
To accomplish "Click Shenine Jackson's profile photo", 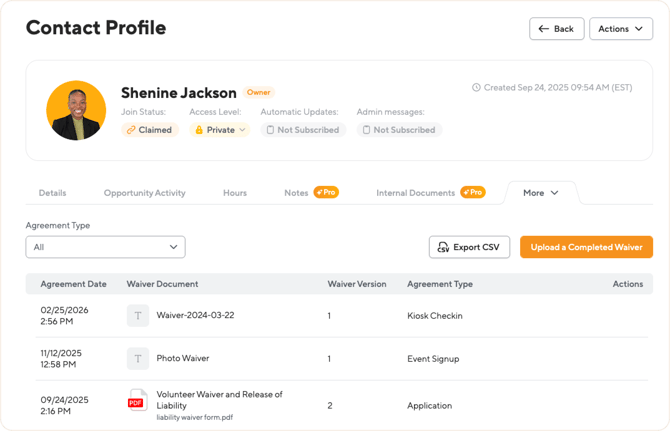I will [76, 110].
